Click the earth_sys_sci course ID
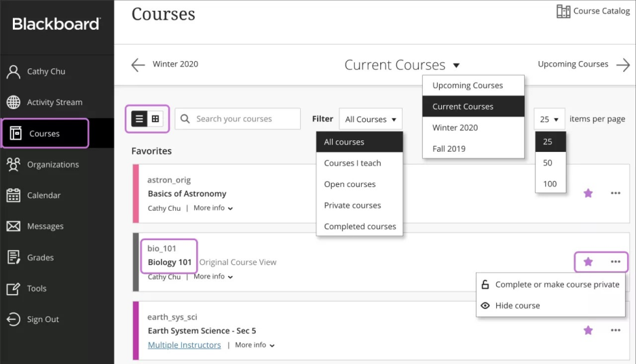Viewport: 636px width, 364px height. (x=172, y=317)
